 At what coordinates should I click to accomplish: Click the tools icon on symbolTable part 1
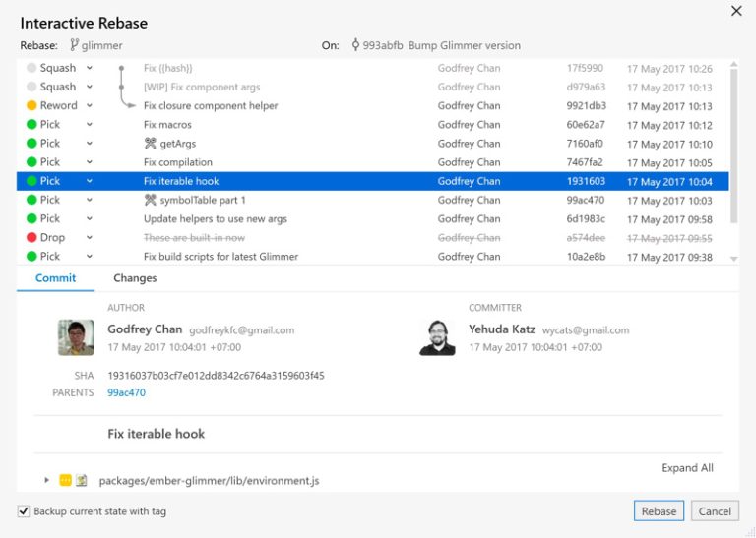pos(151,201)
